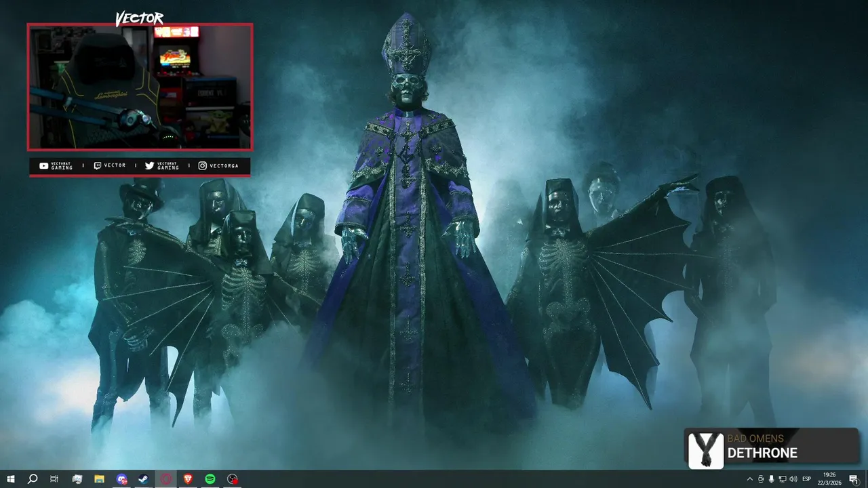Viewport: 868px width, 488px height.
Task: Open taskbar Search magnifier
Action: coord(32,479)
